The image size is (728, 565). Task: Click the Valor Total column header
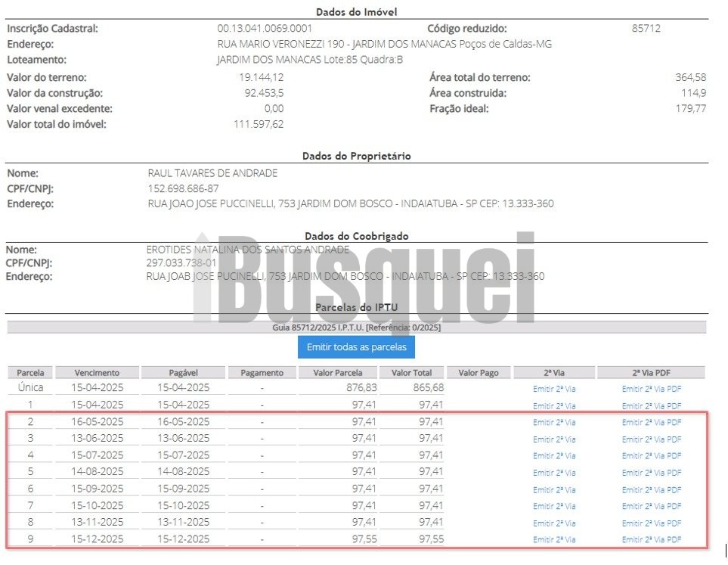411,373
